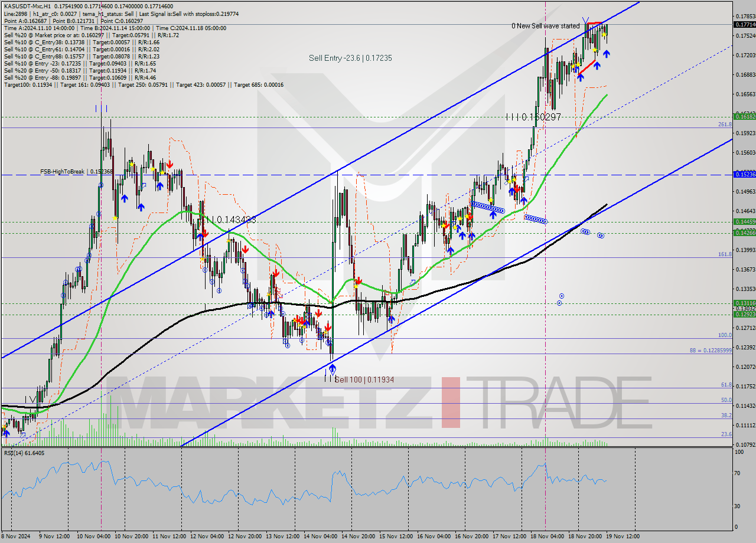The image size is (756, 543).
Task: Click the 50.0 Fibonacci level label
Action: click(x=726, y=400)
